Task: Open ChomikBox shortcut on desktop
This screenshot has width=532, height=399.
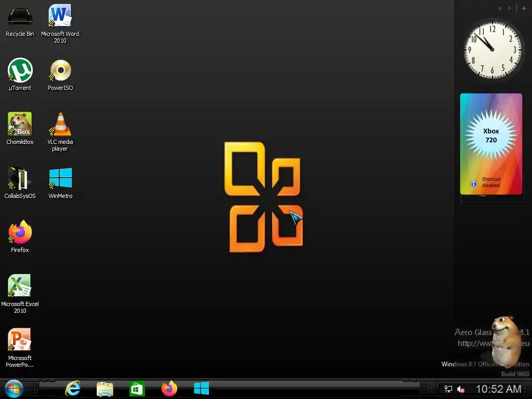Action: (x=20, y=128)
